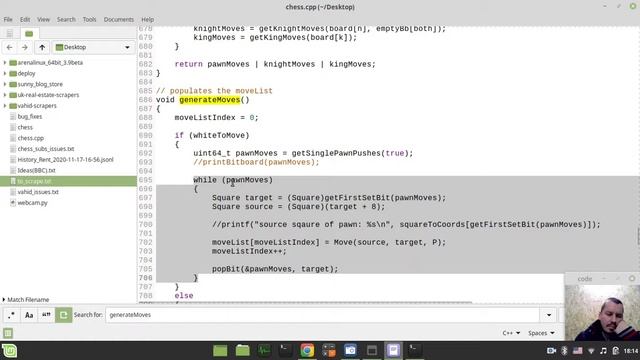Open the file manager from taskbar

point(242,351)
